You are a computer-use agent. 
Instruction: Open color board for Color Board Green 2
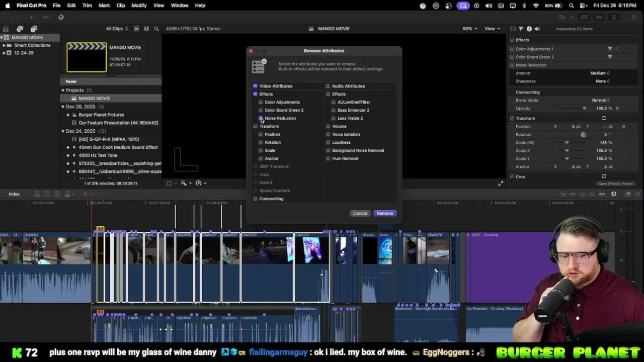tap(610, 57)
